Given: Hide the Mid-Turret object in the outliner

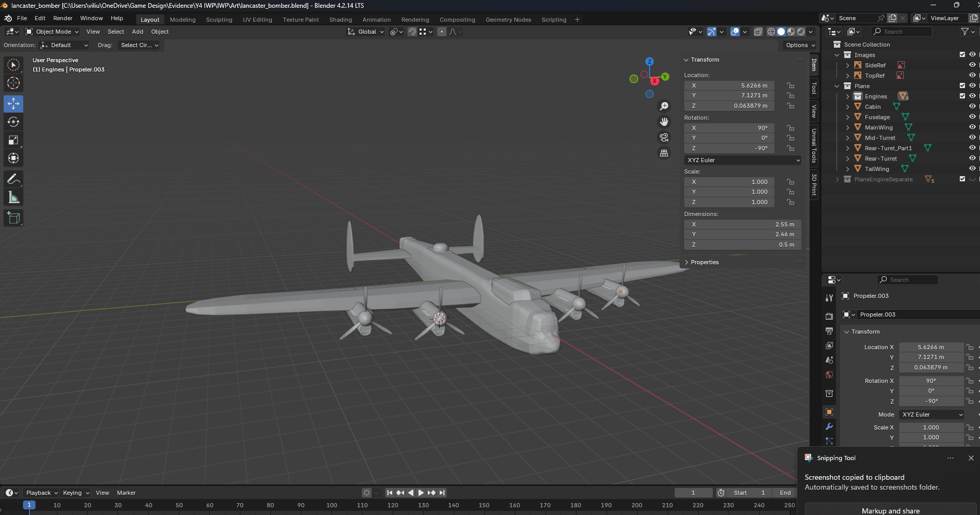Looking at the screenshot, I should [972, 137].
